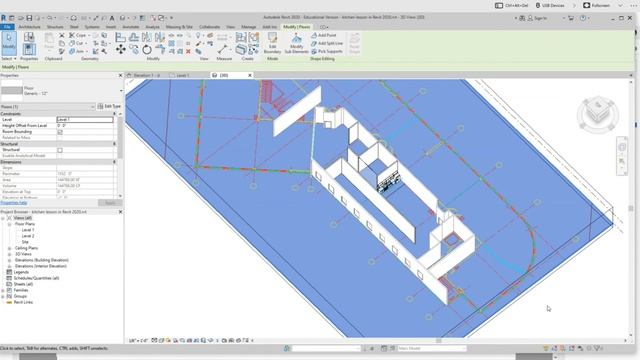Open the Properties help link

pyautogui.click(x=14, y=203)
